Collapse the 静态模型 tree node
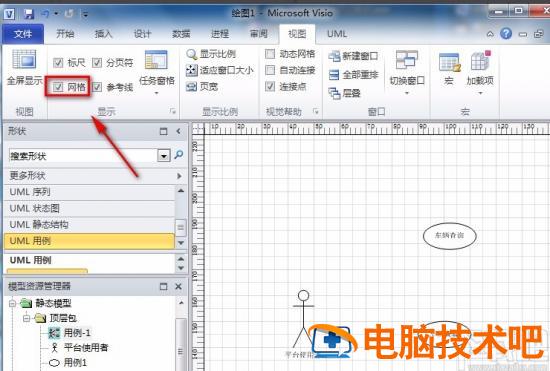This screenshot has height=371, width=550. point(12,303)
